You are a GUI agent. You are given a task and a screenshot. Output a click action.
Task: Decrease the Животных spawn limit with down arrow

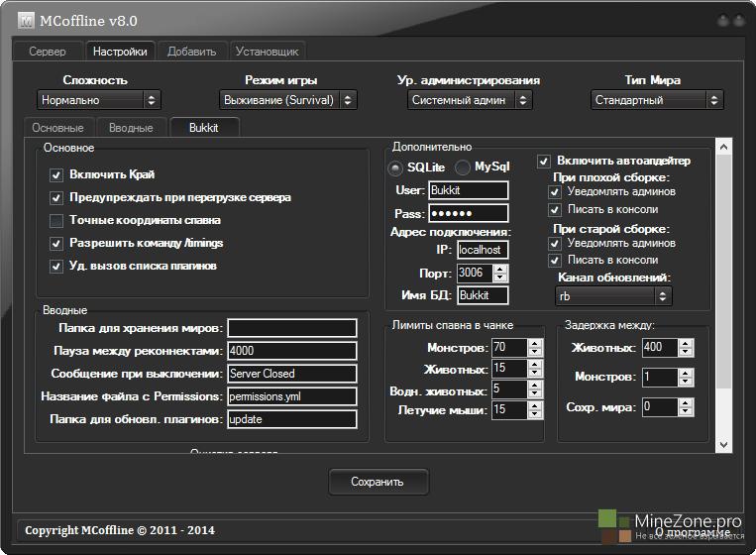(535, 374)
